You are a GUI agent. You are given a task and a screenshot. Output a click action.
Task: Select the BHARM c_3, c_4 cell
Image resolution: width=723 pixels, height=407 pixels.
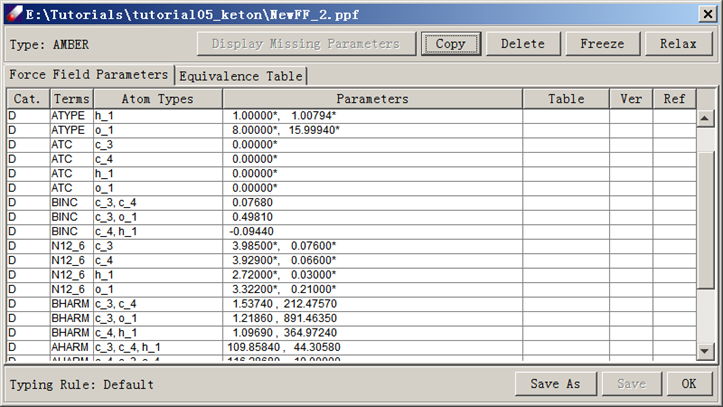(158, 304)
